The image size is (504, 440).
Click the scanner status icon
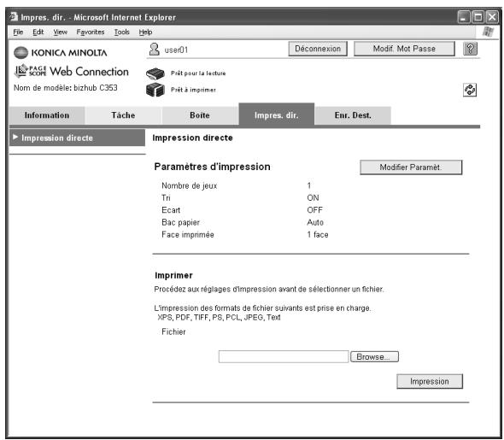tap(155, 73)
